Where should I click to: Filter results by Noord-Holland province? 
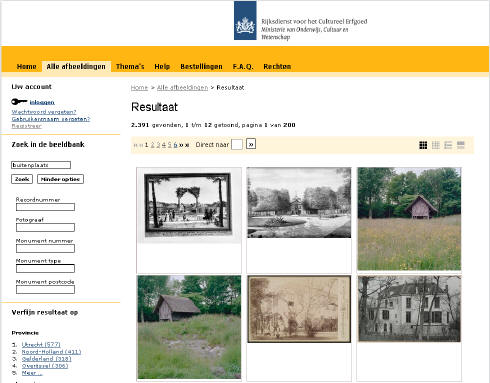[51, 352]
